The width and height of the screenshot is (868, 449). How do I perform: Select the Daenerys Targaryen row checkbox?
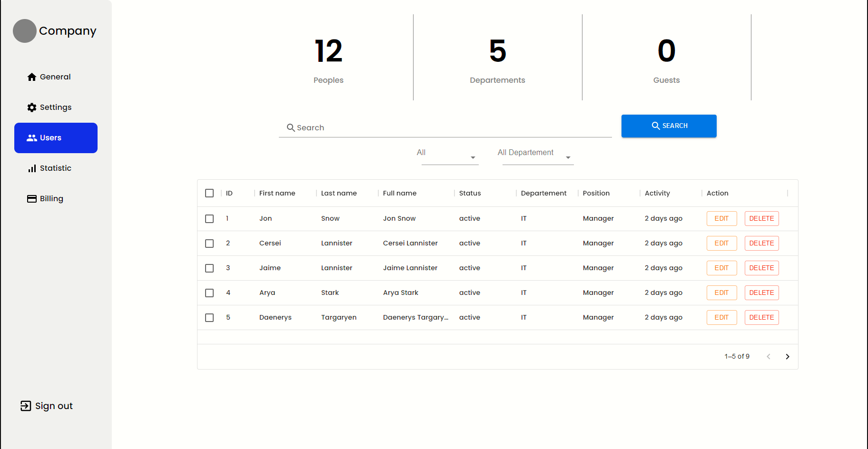(209, 318)
